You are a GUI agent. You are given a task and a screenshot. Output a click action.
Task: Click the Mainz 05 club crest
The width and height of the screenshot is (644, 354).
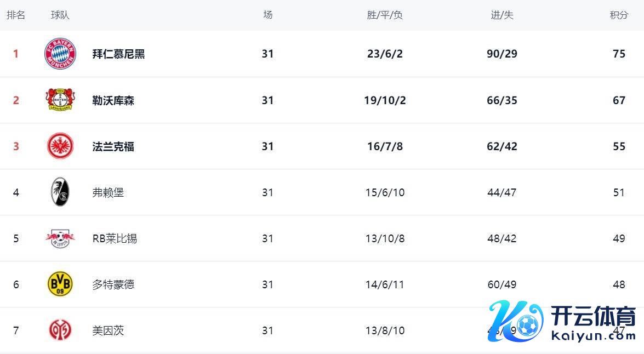60,330
